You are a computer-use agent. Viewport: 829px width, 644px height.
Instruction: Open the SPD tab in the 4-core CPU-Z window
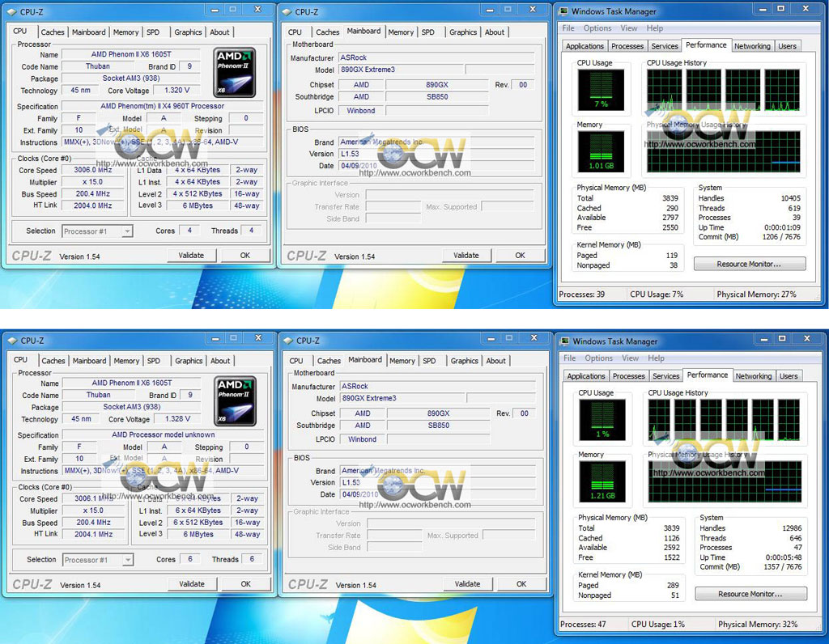point(153,32)
